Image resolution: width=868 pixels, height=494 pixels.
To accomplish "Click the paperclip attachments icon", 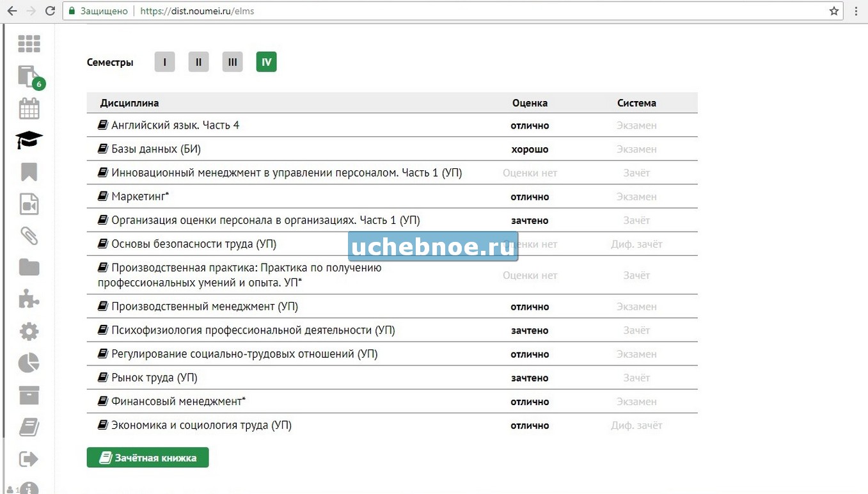I will 29,236.
